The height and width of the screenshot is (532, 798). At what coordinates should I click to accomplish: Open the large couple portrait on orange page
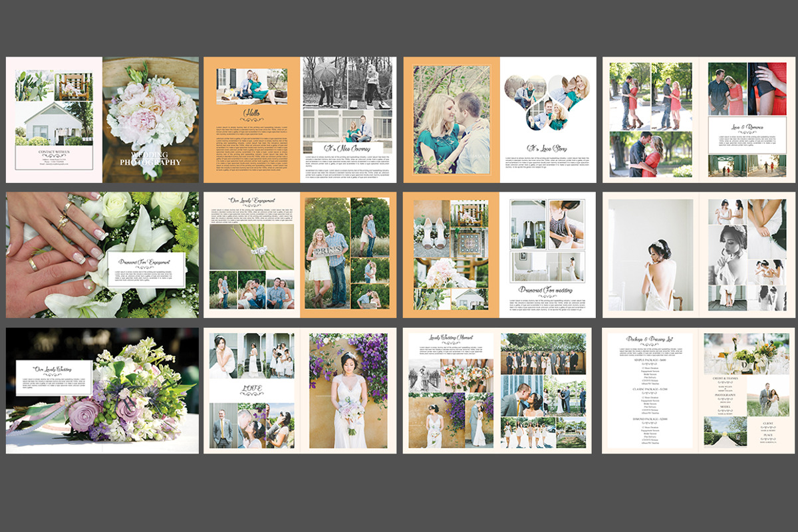[x=451, y=120]
